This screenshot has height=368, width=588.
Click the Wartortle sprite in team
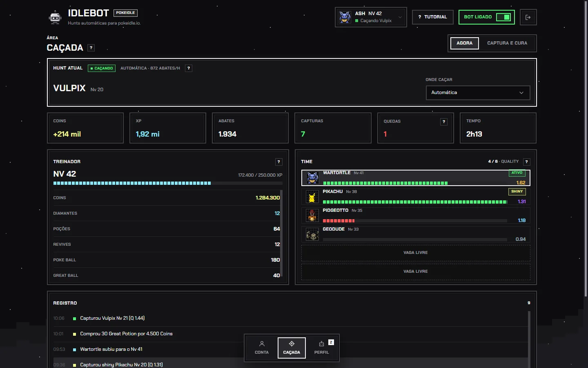coord(312,178)
